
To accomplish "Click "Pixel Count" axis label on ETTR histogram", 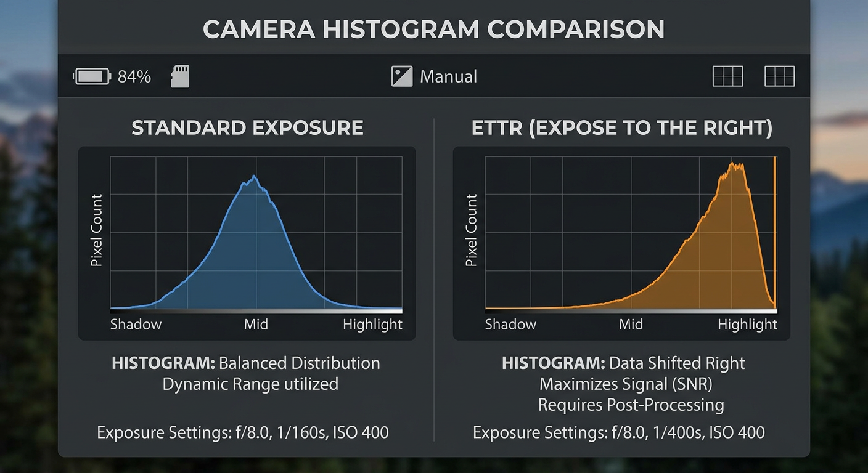I will pyautogui.click(x=471, y=230).
